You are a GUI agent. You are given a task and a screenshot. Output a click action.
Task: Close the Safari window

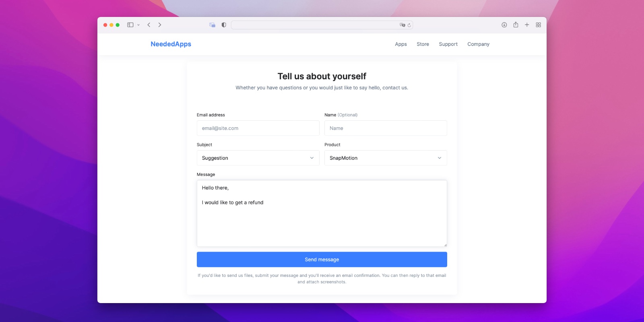tap(105, 25)
